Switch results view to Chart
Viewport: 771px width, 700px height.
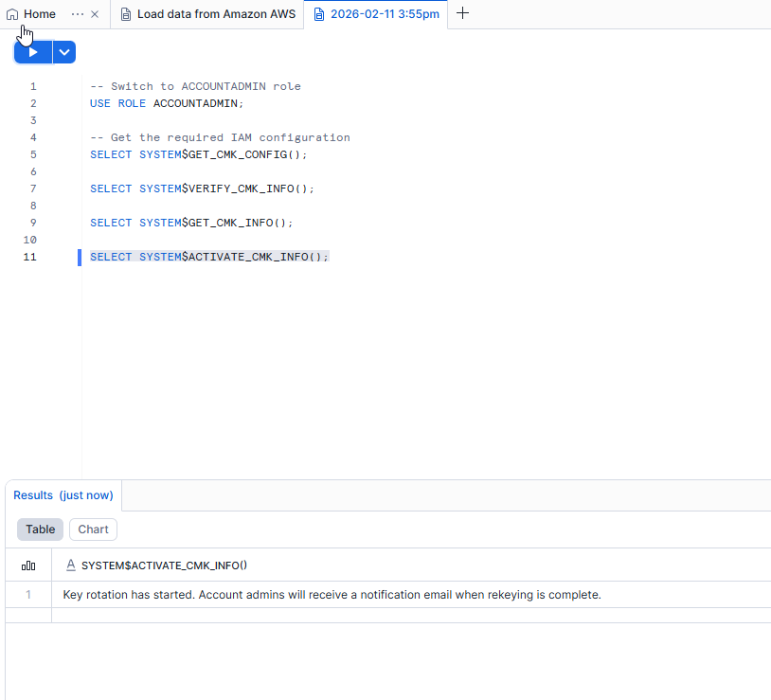[93, 529]
